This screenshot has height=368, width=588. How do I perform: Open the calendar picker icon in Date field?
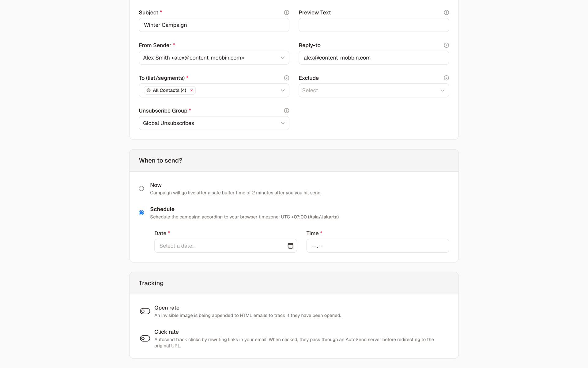click(x=290, y=246)
